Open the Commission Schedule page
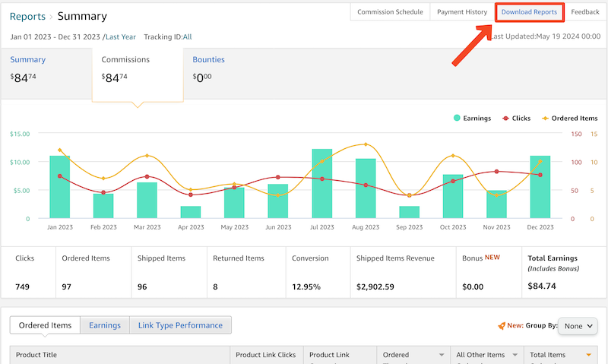This screenshot has width=608, height=364. [x=390, y=12]
